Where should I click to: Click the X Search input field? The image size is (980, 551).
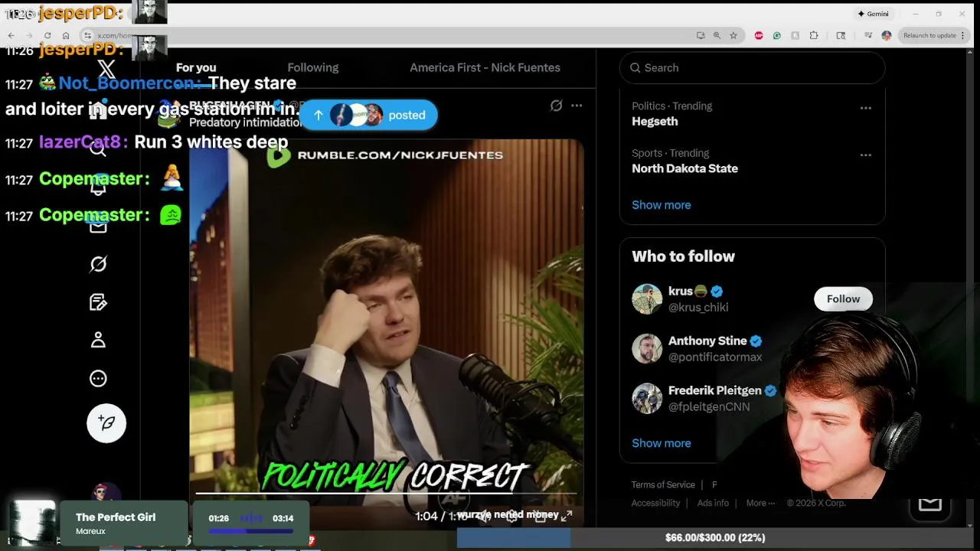752,67
